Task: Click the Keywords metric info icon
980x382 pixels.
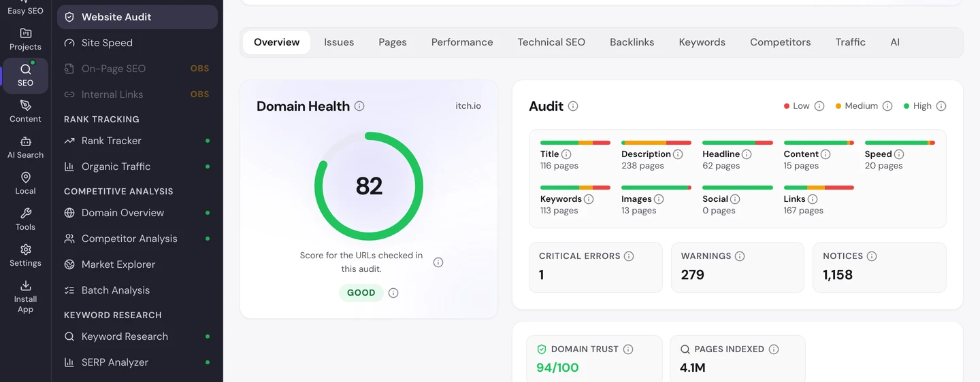Action: pos(589,199)
